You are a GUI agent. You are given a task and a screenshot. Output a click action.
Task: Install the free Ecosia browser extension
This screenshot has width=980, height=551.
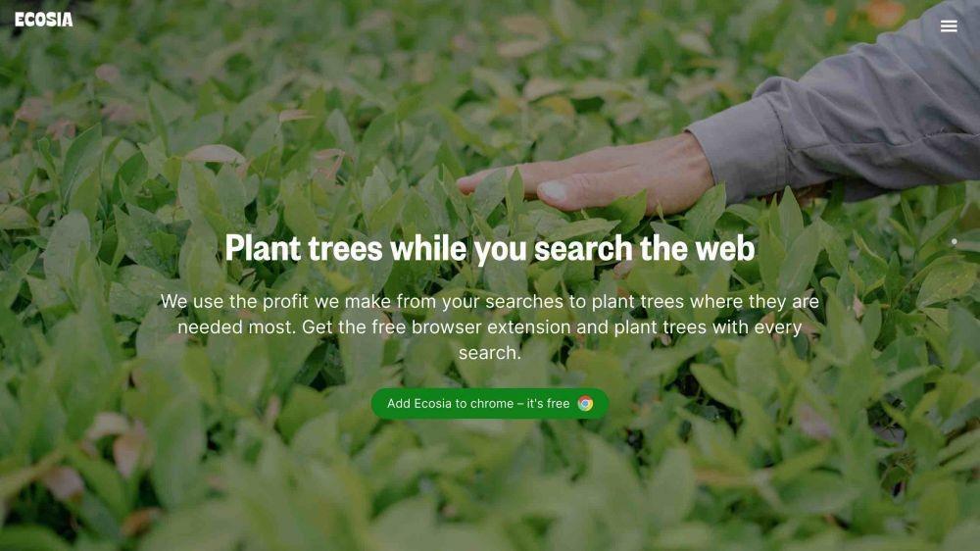pyautogui.click(x=489, y=403)
